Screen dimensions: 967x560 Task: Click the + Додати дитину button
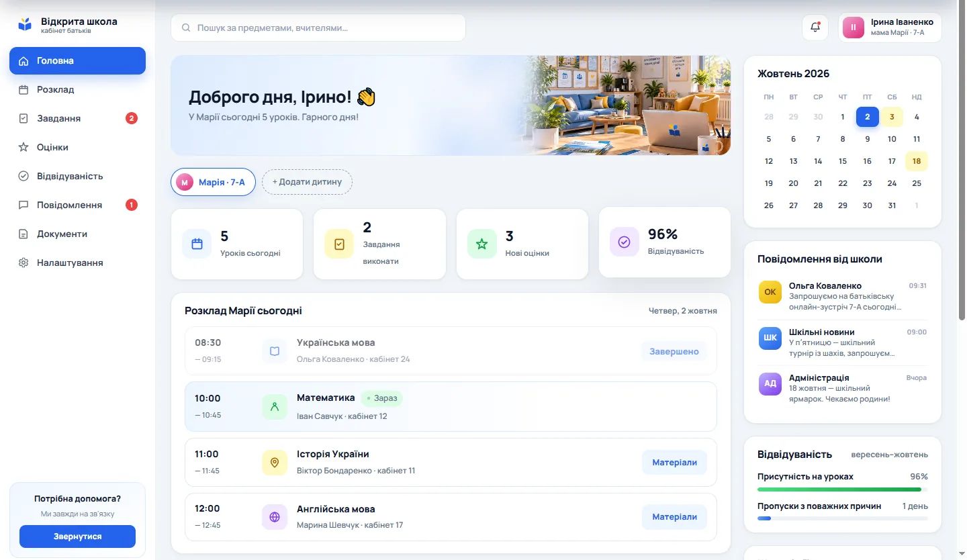click(307, 182)
